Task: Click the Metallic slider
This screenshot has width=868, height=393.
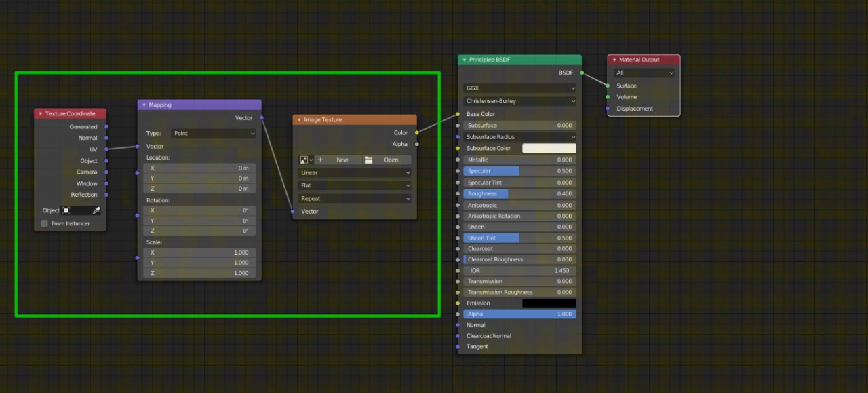Action: 520,160
